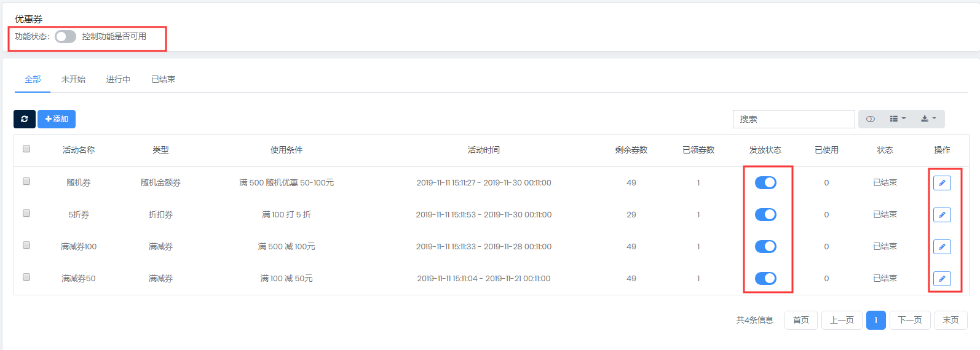Click the pencil edit icon for 5折券
The width and height of the screenshot is (980, 350).
pyautogui.click(x=942, y=215)
